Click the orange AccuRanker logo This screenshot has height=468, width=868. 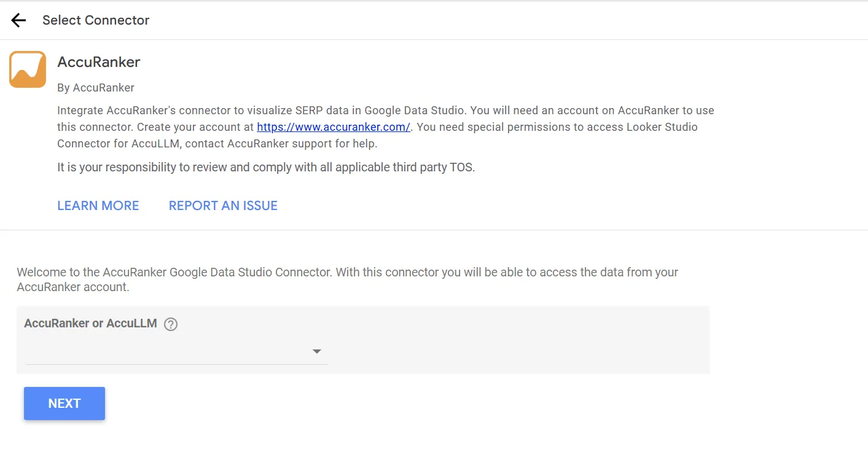point(28,69)
